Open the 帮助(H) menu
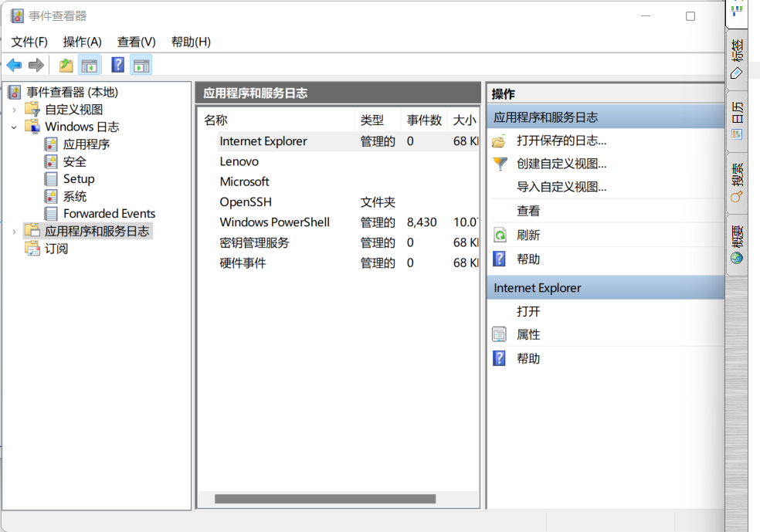The width and height of the screenshot is (760, 532). click(191, 42)
